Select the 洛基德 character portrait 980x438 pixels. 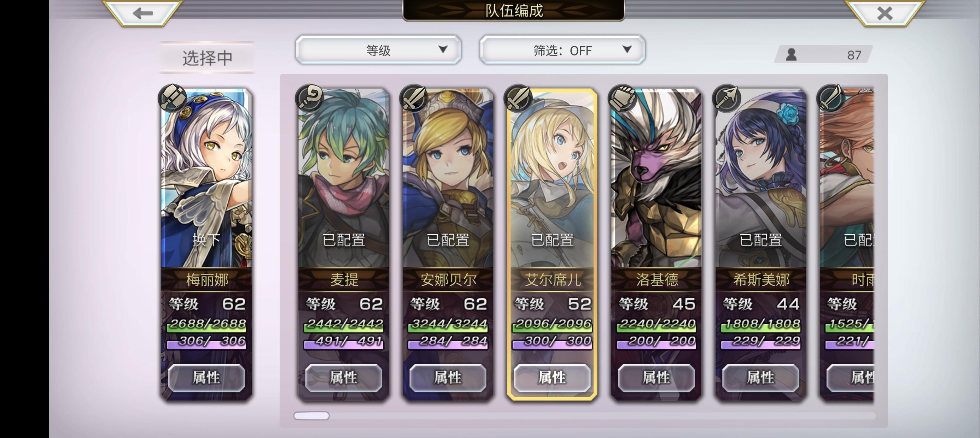[x=656, y=178]
